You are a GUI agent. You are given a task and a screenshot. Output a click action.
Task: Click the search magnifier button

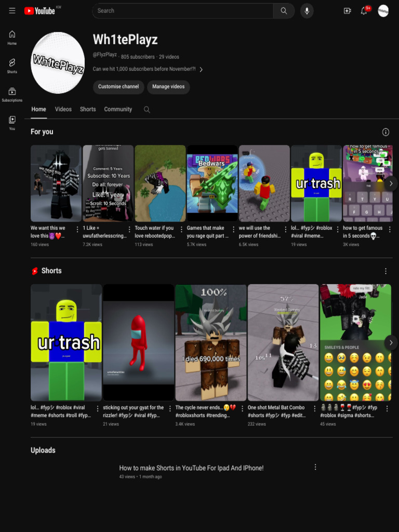tap(284, 11)
